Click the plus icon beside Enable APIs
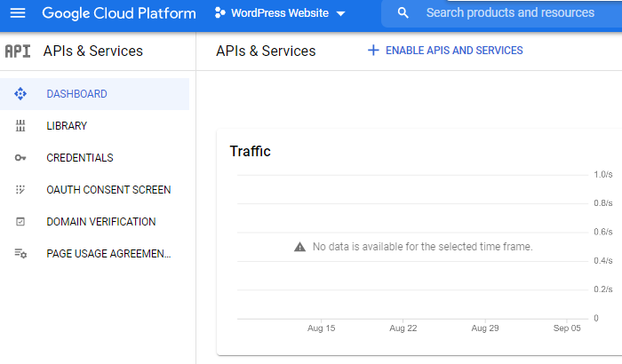This screenshot has width=622, height=364. [x=373, y=51]
